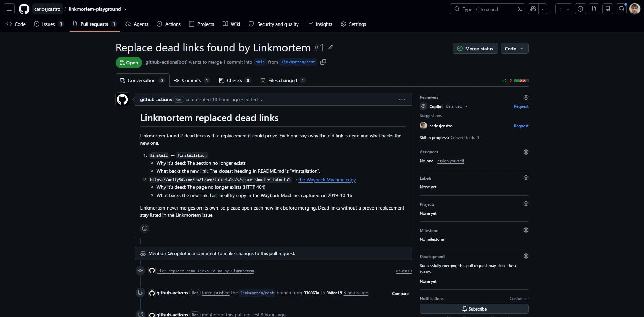Screen dimensions: 644x317
Task: Click the assign yourself link
Action: [451, 161]
